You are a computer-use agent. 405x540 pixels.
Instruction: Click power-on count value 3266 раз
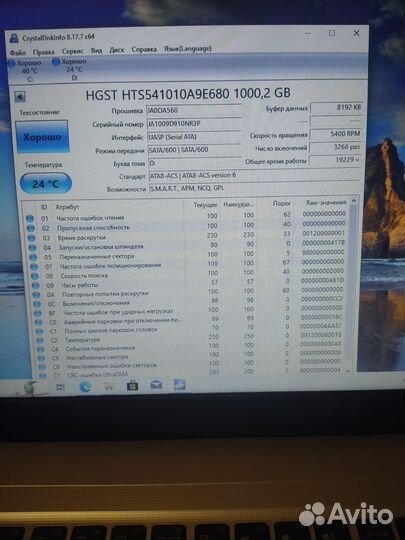click(335, 147)
